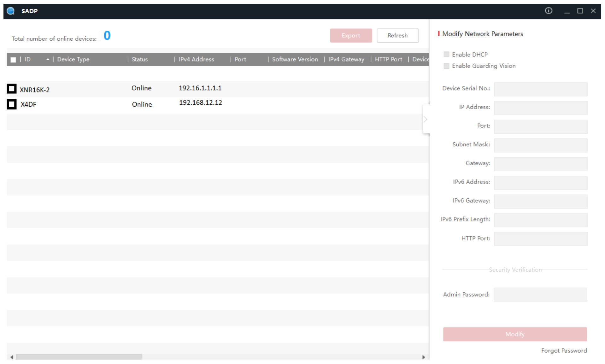The image size is (605, 364).
Task: Toggle the Enable Guarding Vision checkbox
Action: click(446, 66)
